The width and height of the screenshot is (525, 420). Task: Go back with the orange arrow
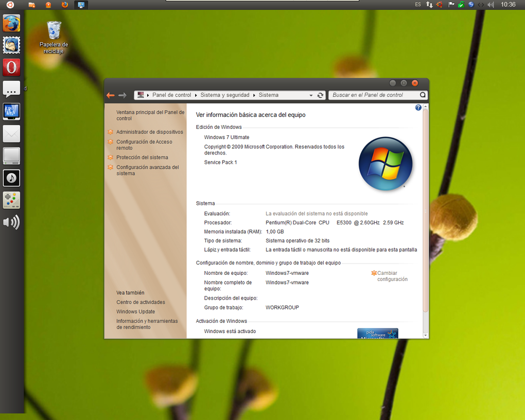[111, 95]
